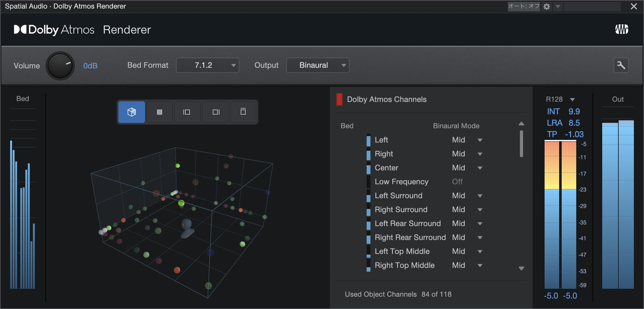Click the left -5.0 peak value
Viewport: 644px width, 309px height.
[x=551, y=296]
